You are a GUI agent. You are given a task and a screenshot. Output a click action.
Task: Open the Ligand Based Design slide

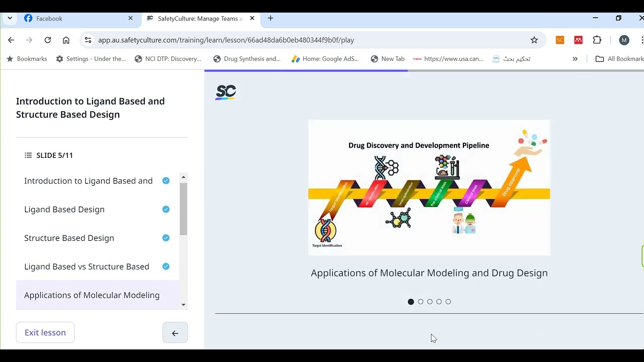coord(97,209)
